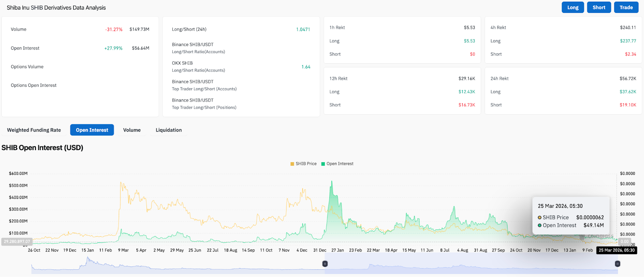Screen dimensions: 644x277
Task: Toggle Open Interest series in chart legend
Action: (340, 164)
